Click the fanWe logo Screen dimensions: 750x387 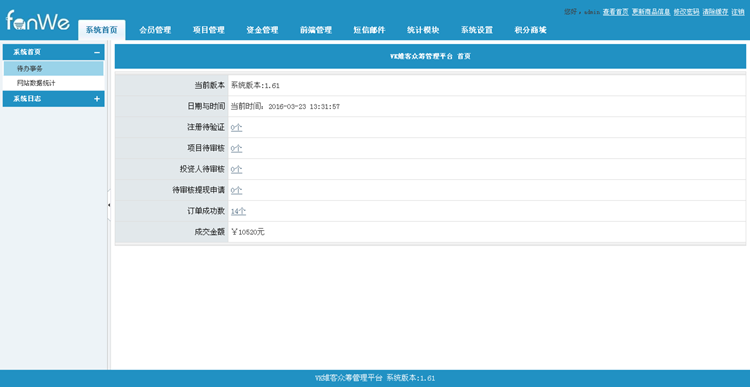coord(38,22)
